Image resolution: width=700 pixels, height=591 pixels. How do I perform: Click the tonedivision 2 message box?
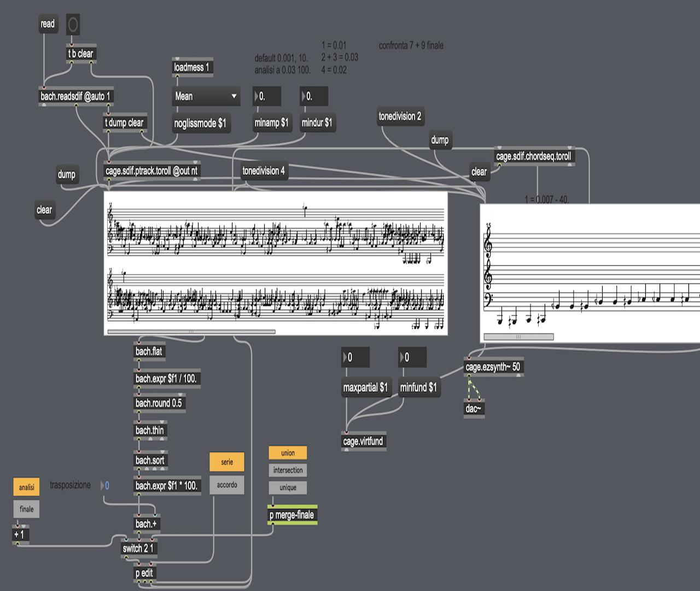click(400, 117)
